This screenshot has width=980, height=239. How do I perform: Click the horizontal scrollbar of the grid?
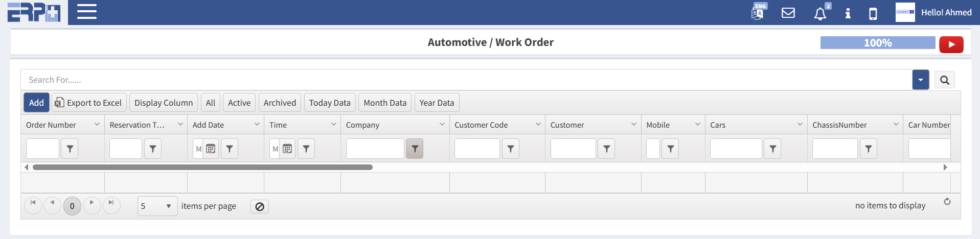pos(202,168)
